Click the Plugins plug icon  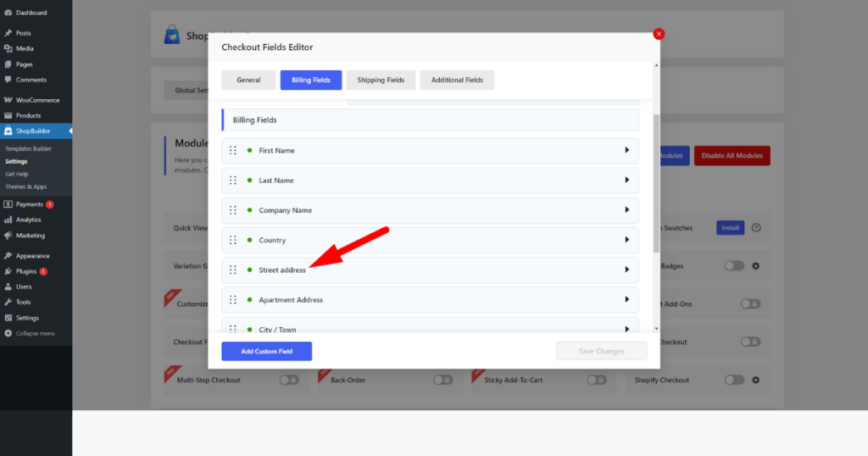(8, 271)
